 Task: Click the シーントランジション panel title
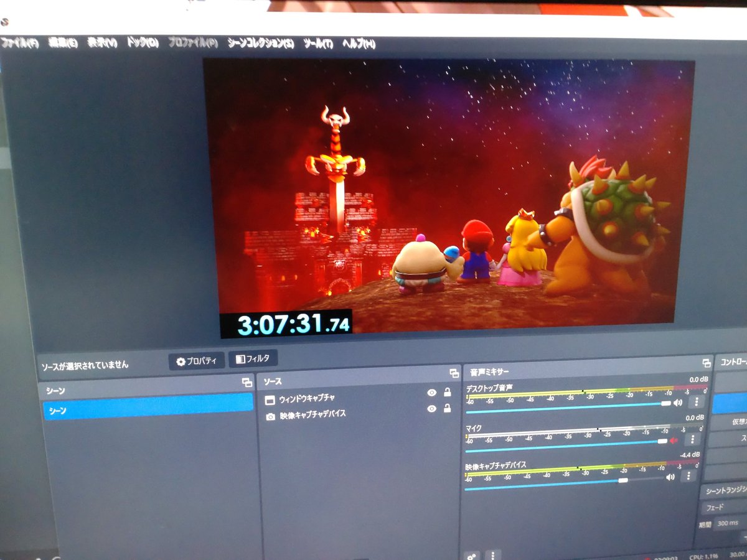[x=726, y=491]
